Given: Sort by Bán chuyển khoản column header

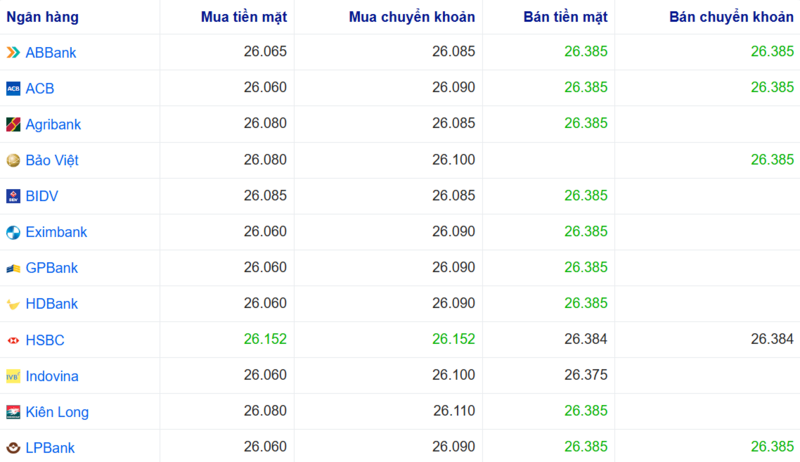Looking at the screenshot, I should pyautogui.click(x=731, y=17).
